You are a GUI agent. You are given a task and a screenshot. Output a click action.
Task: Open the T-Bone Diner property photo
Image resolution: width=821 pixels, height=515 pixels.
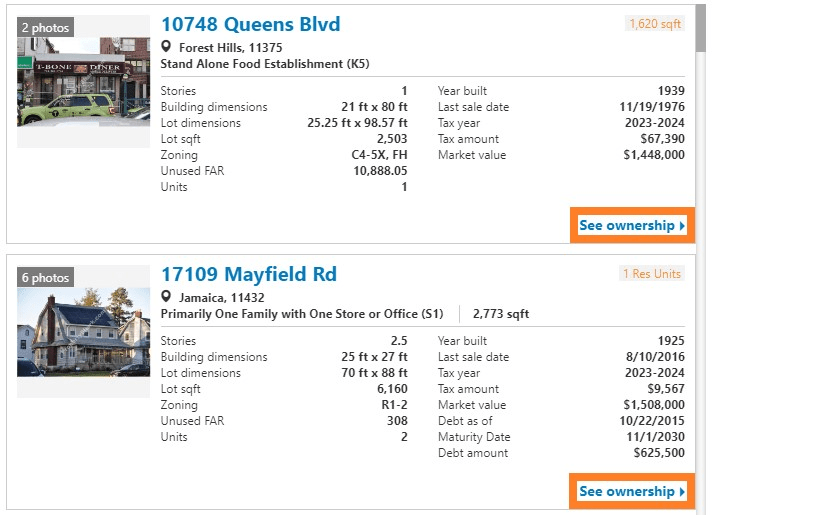83,92
